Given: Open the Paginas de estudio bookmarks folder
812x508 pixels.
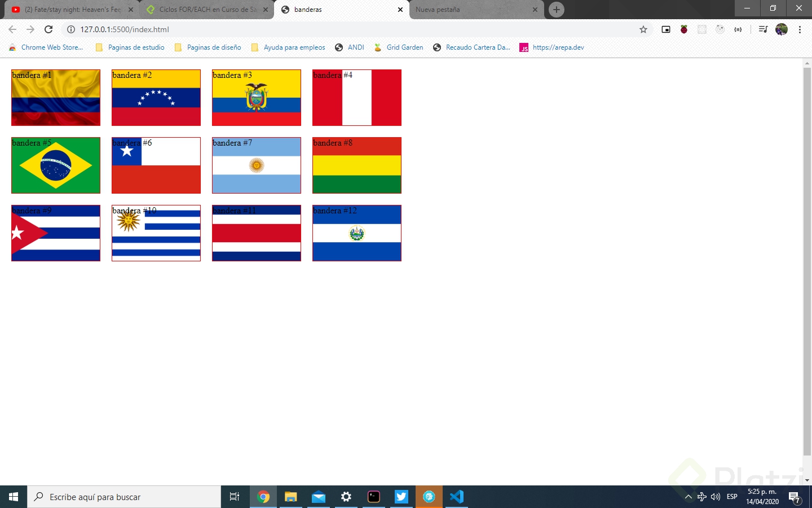Looking at the screenshot, I should (130, 47).
